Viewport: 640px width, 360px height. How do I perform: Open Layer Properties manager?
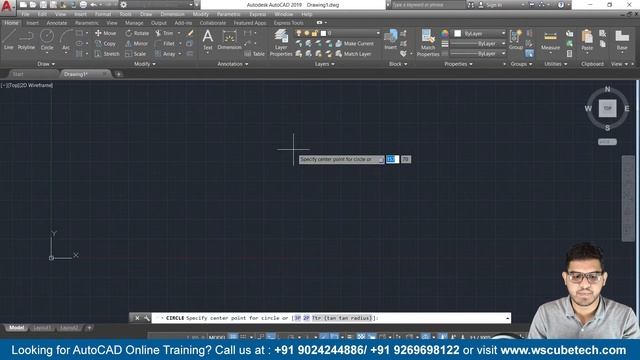[281, 42]
